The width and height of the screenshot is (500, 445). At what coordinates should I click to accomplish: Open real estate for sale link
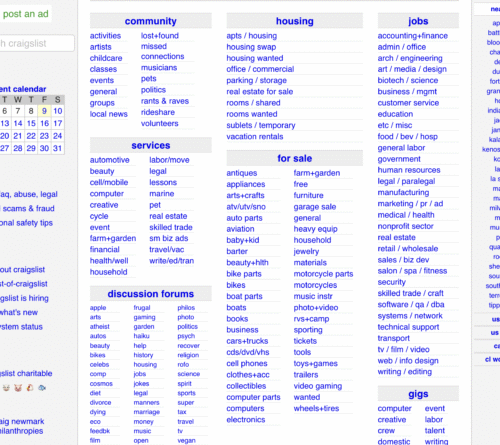tap(260, 92)
